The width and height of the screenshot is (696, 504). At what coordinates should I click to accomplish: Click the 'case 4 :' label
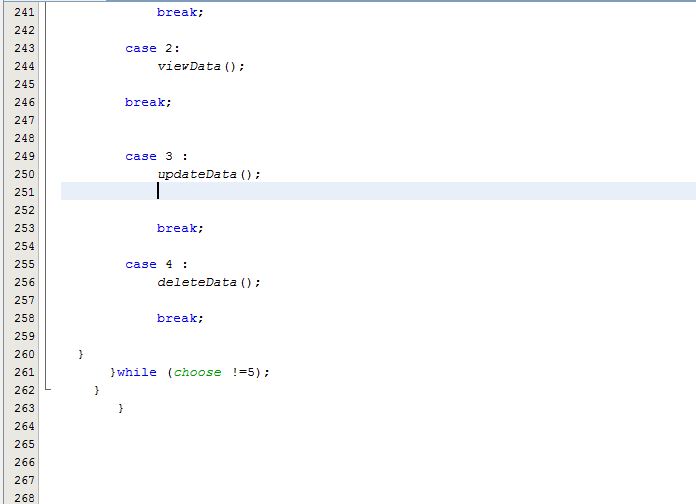coord(156,264)
